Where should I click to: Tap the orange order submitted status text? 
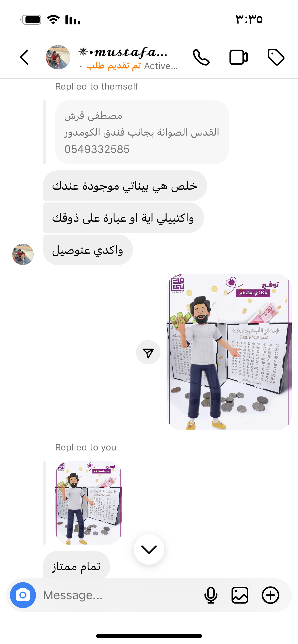point(113,66)
